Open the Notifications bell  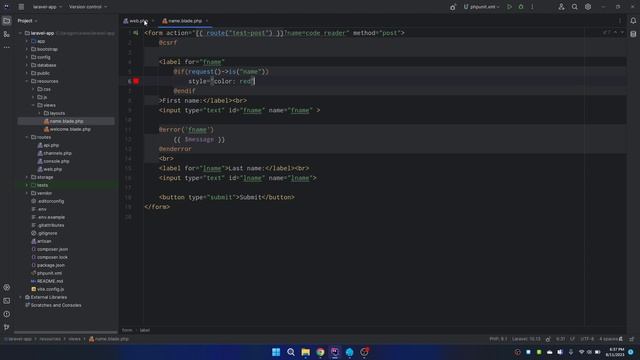click(633, 21)
